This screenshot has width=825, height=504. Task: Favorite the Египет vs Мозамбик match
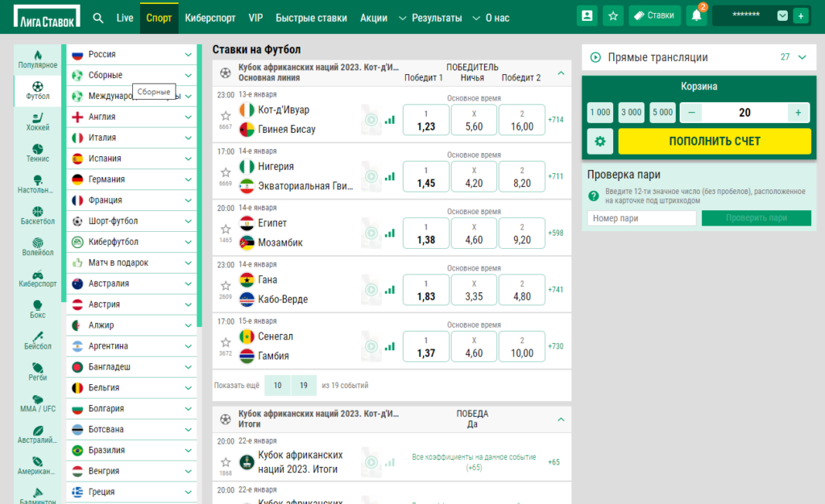click(226, 229)
